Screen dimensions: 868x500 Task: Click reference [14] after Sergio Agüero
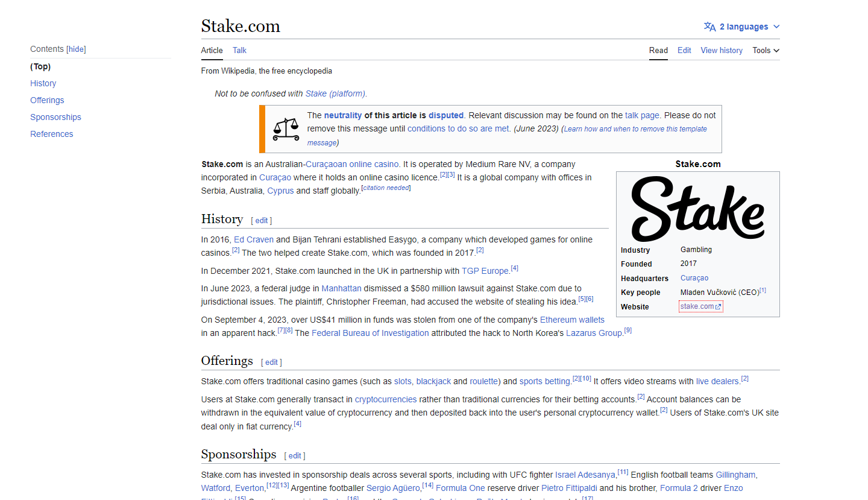428,486
